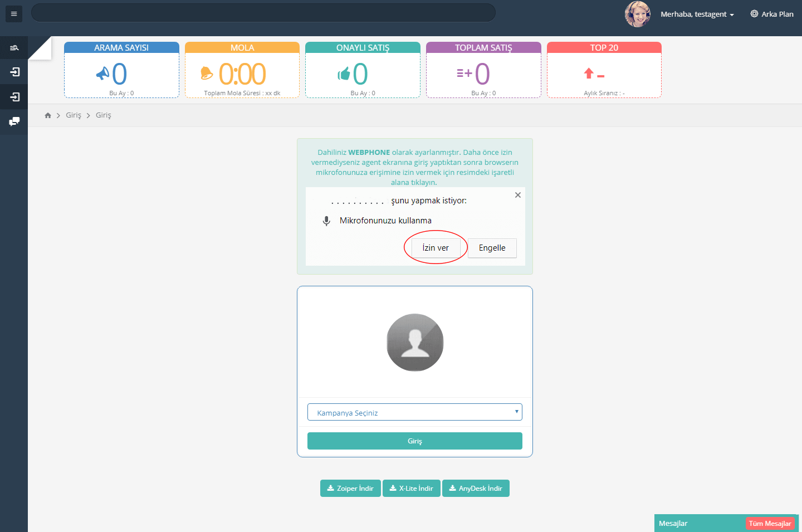Click into the top search bar field
802x532 pixels.
(263, 13)
